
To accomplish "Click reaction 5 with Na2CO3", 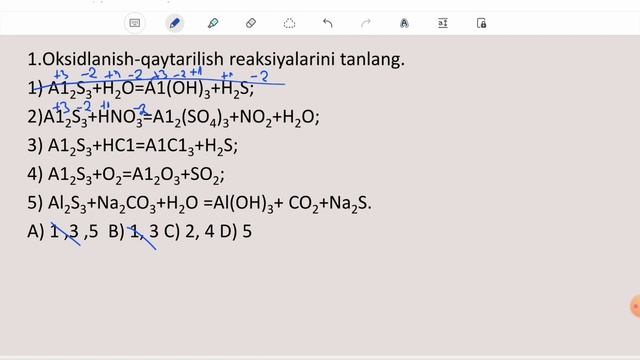I will 200,203.
